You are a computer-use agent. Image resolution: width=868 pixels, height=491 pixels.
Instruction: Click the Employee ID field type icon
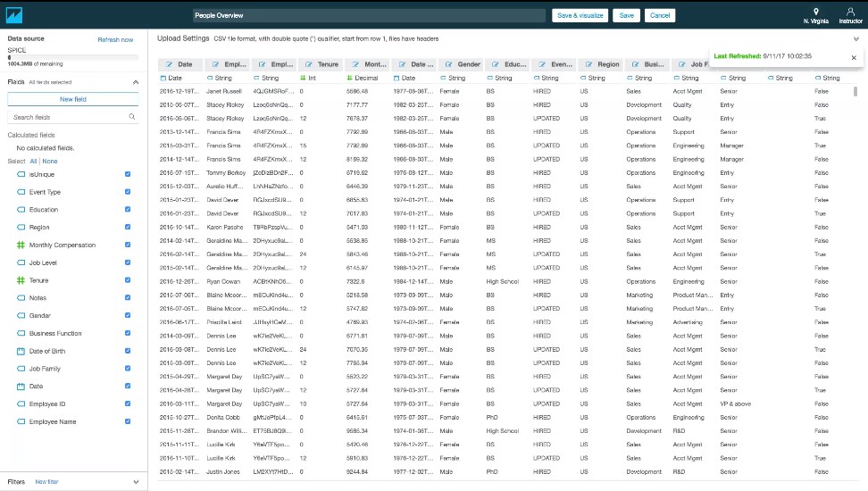point(21,404)
